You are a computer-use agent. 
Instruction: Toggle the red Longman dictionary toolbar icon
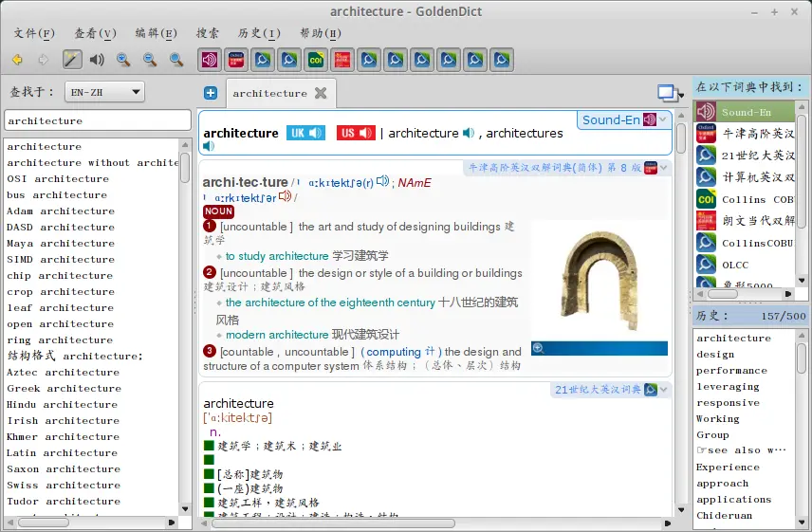pos(342,60)
